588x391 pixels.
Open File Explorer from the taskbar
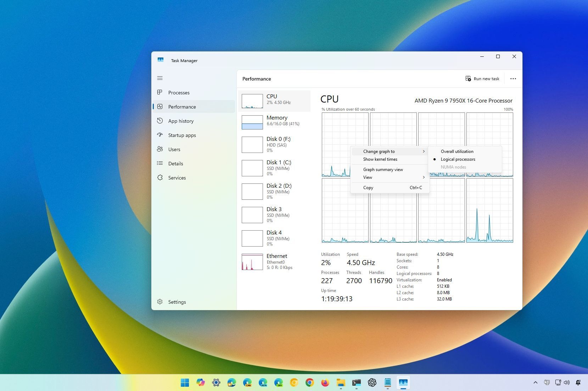point(341,382)
